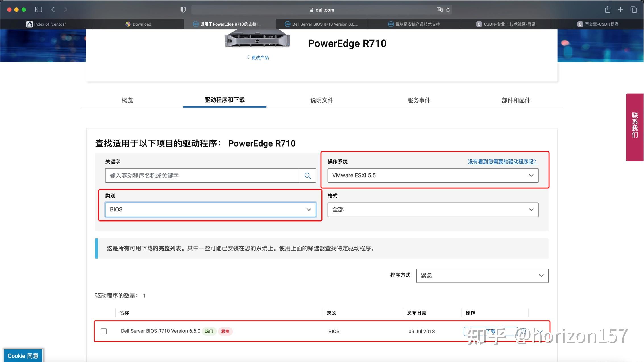Switch to CSDN-专业IT技术社区-登录 browser tab
This screenshot has width=644, height=362.
[506, 24]
